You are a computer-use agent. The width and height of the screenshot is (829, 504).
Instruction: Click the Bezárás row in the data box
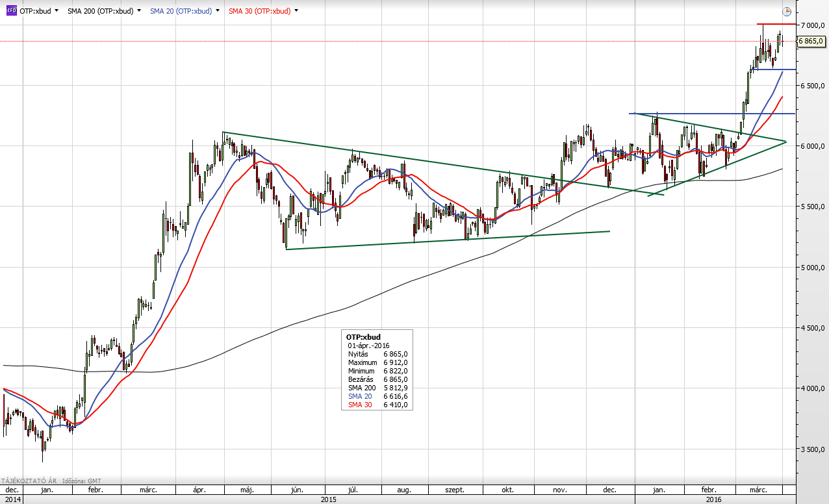(x=377, y=379)
